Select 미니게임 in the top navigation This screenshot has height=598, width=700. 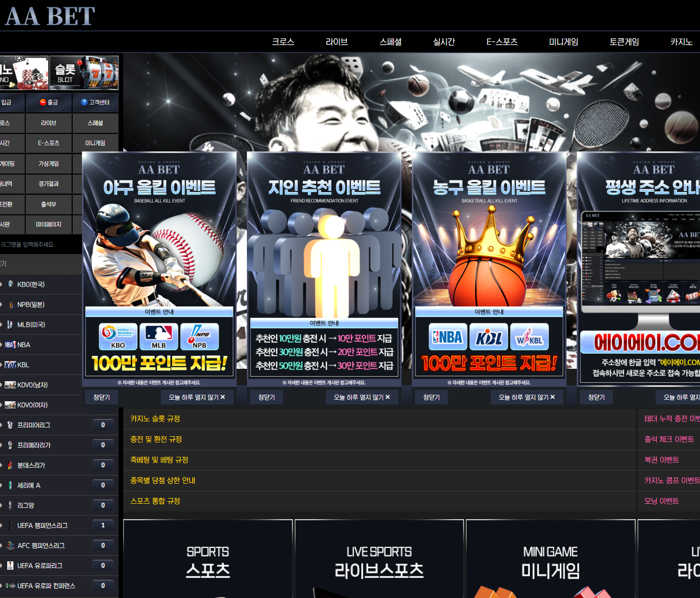563,42
